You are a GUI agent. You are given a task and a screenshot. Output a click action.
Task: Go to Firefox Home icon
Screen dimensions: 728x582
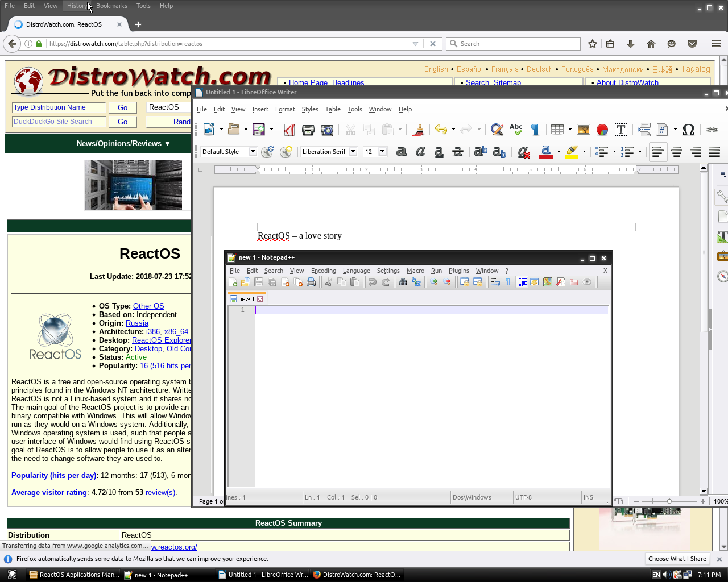(651, 44)
